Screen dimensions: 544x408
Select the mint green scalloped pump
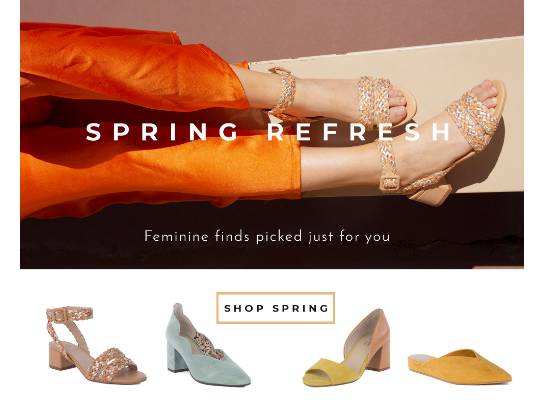click(207, 345)
